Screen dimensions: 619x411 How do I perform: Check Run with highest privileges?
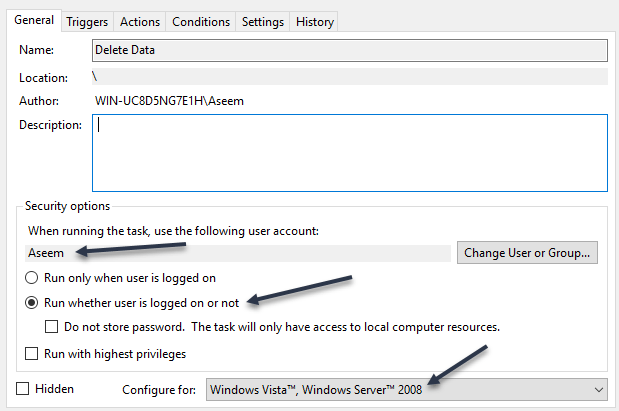click(x=33, y=353)
